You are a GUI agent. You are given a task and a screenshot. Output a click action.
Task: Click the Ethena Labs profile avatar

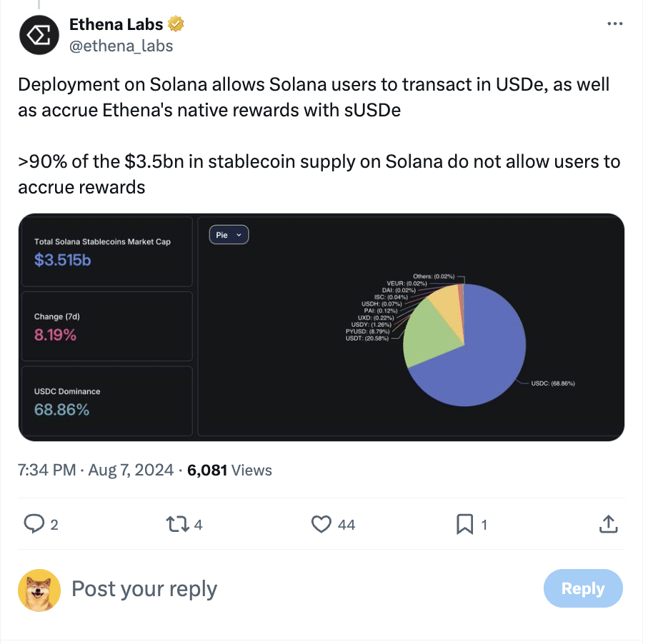39,35
